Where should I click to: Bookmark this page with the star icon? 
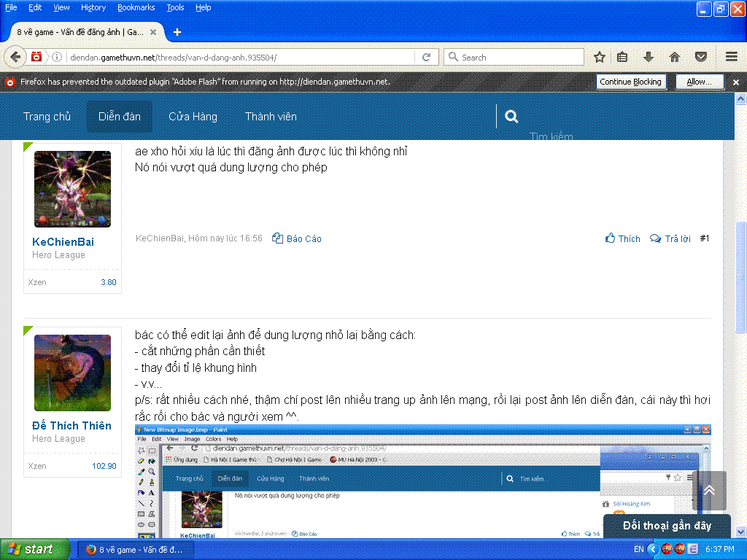[600, 57]
